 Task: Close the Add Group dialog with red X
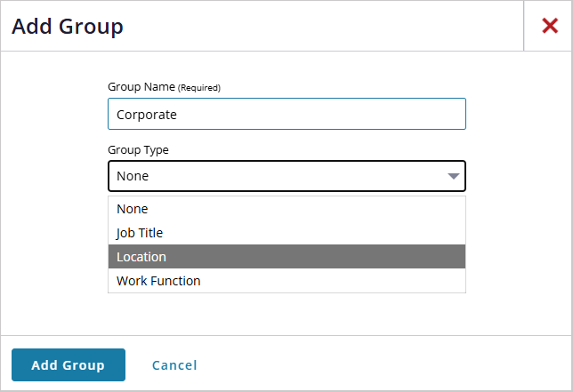(549, 26)
